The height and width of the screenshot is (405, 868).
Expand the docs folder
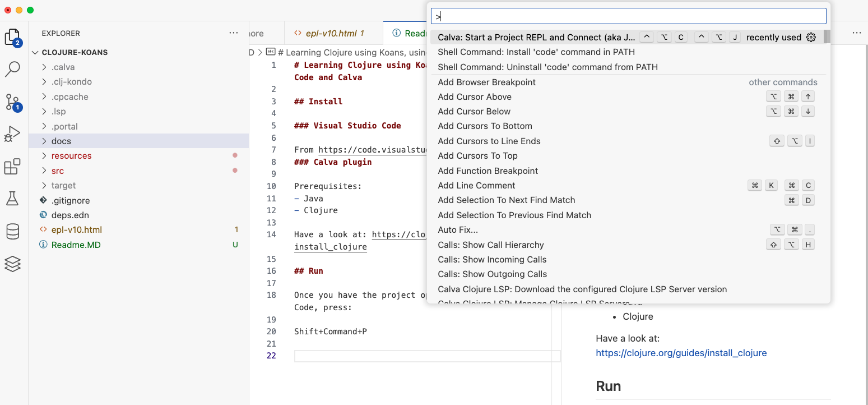coord(45,141)
